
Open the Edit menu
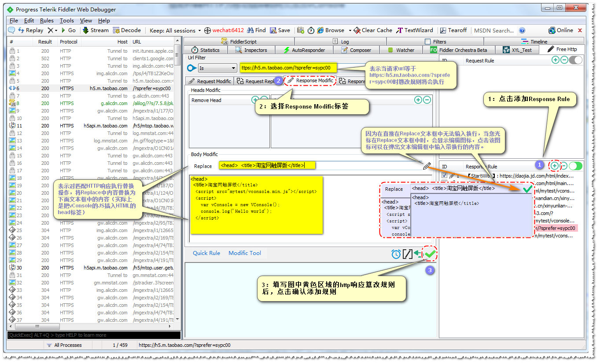tap(29, 20)
